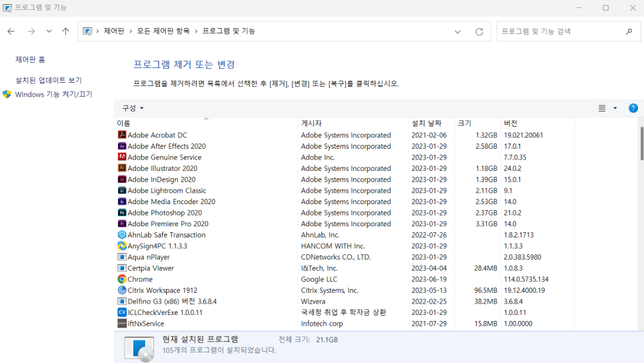
Task: Click the 모든 제어판 항목 breadcrumb
Action: 163,31
